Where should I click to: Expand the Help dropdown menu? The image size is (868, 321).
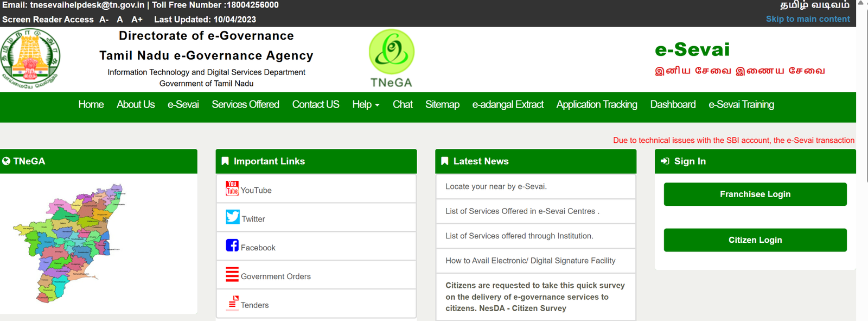click(366, 105)
